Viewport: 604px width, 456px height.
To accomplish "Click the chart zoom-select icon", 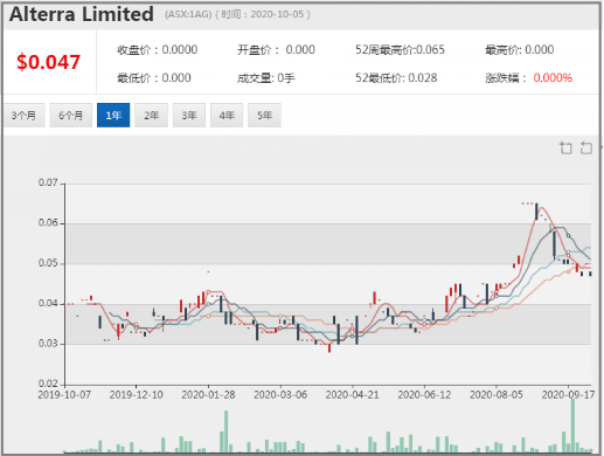I will (x=565, y=148).
